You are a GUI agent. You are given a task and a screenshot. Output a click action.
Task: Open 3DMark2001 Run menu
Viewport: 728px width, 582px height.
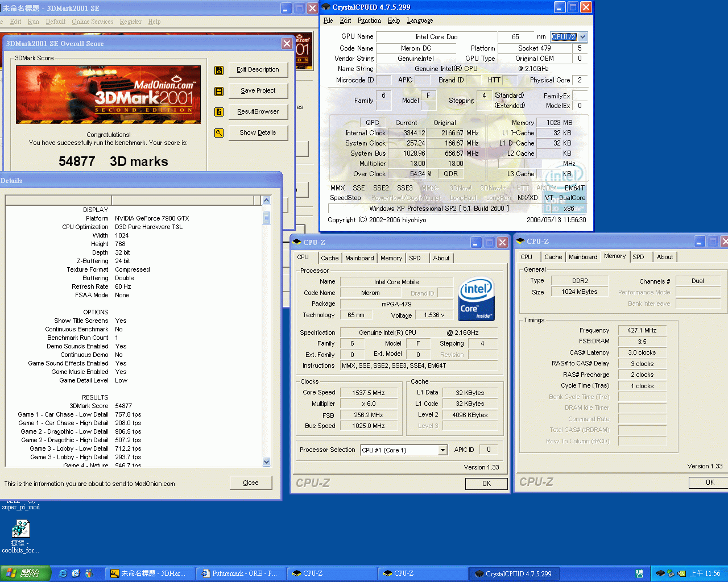pos(33,22)
